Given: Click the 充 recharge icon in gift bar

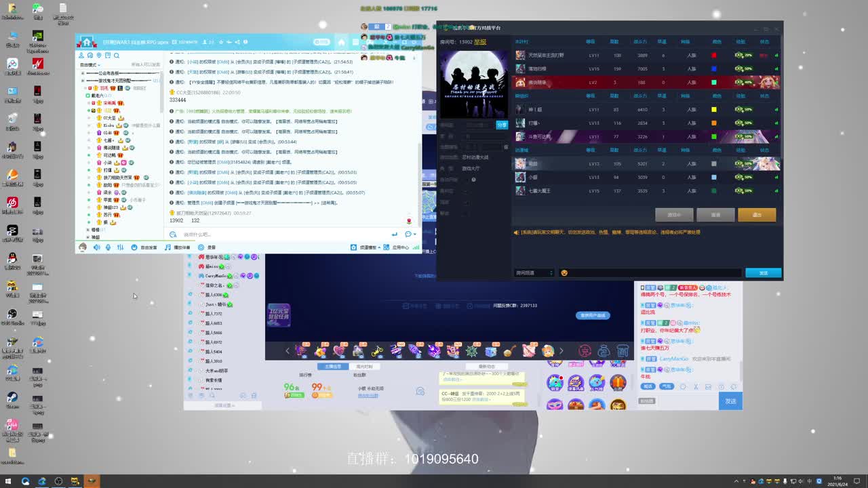Looking at the screenshot, I should 585,350.
